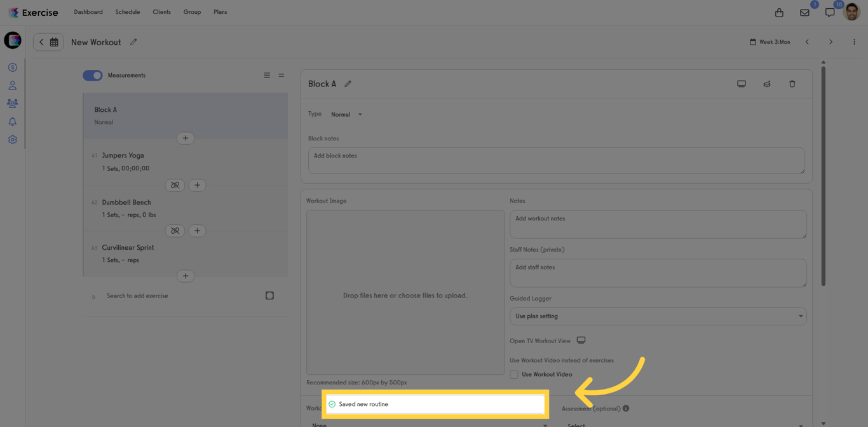Open the settings gear in sidebar
868x427 pixels.
(x=12, y=140)
